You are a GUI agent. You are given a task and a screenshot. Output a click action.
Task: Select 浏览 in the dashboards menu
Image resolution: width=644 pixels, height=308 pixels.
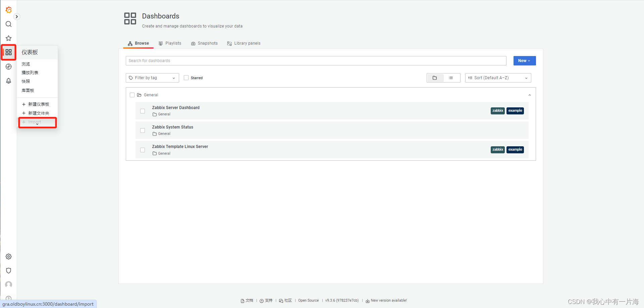click(26, 64)
